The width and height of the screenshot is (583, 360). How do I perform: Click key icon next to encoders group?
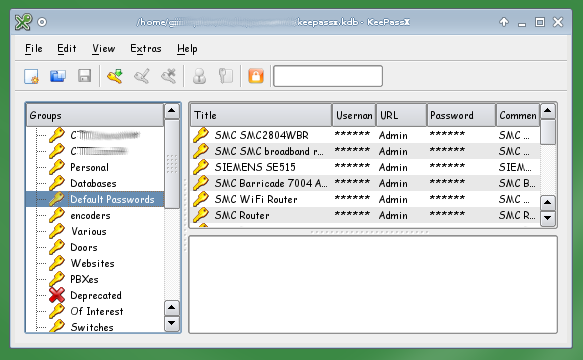(57, 215)
